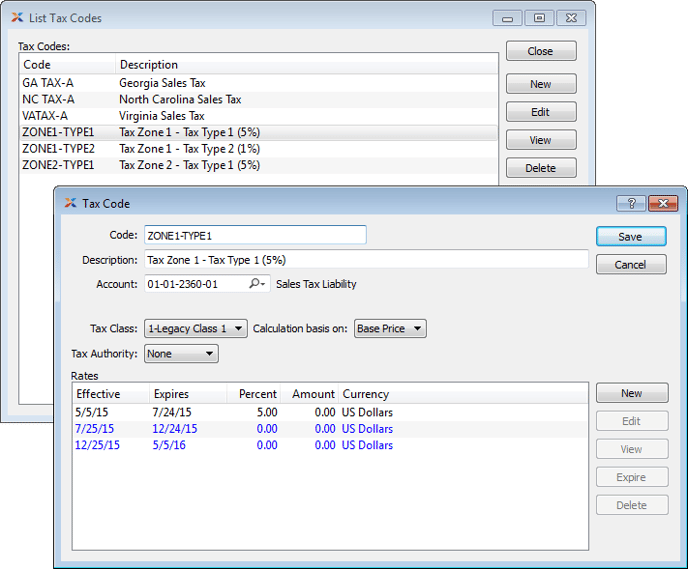Open the Tax Authority dropdown
The height and width of the screenshot is (569, 688).
click(181, 354)
